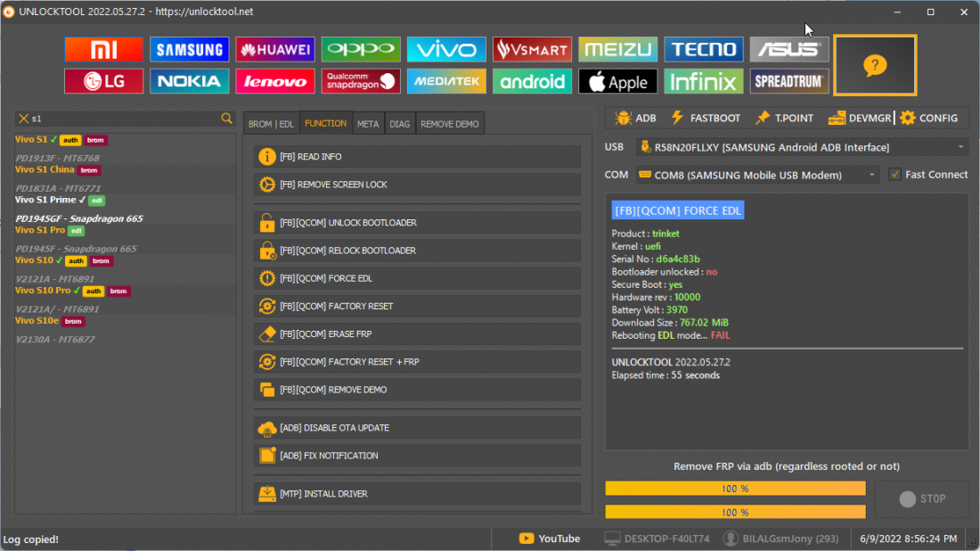Open the Apple brand section
Image resolution: width=980 pixels, height=551 pixels.
(617, 81)
